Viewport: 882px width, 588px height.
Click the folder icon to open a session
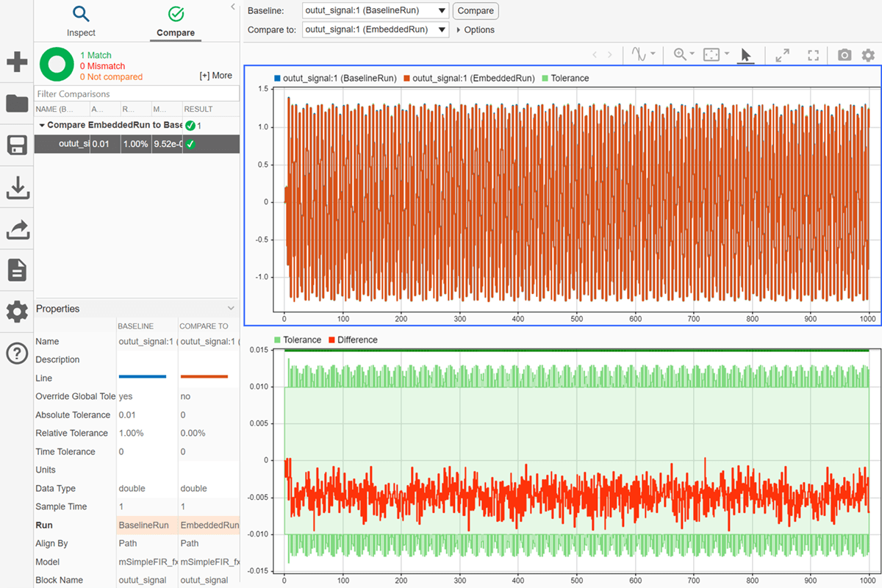[x=16, y=104]
